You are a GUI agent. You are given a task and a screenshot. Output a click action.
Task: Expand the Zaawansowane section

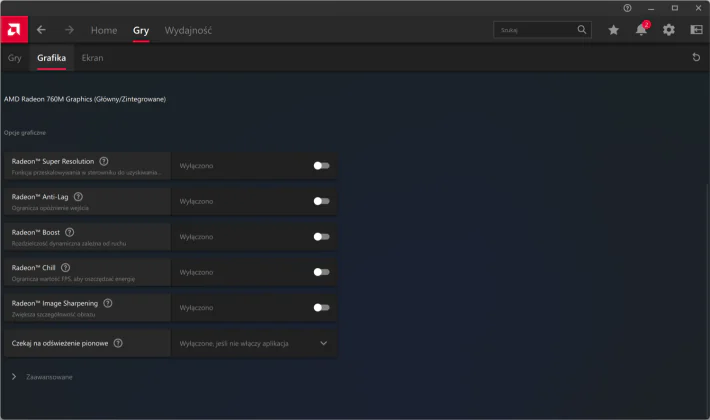point(42,377)
